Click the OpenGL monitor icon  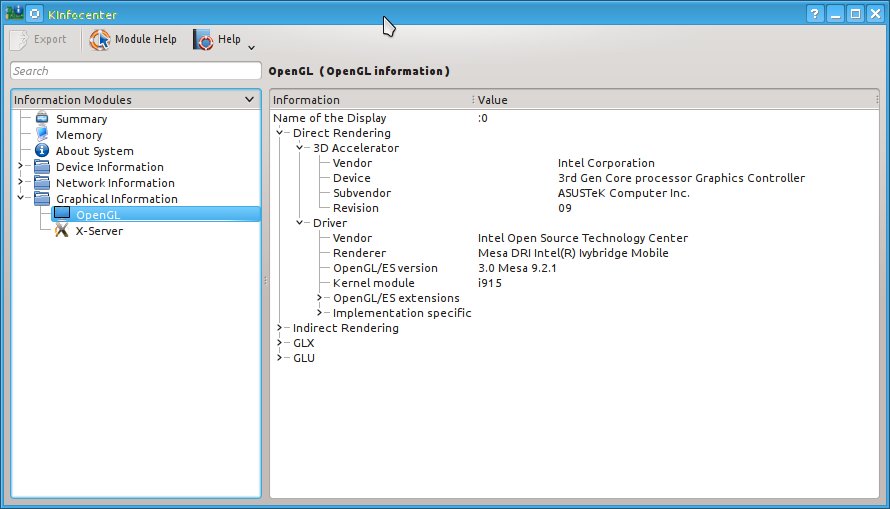click(62, 214)
